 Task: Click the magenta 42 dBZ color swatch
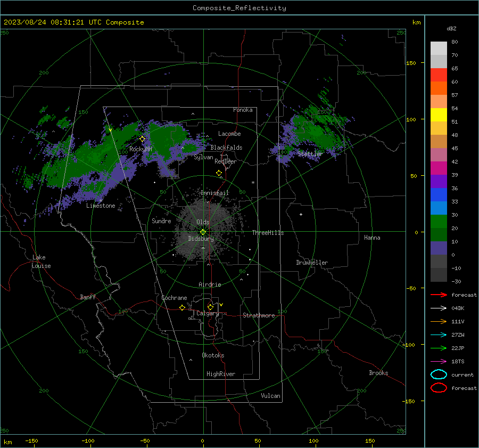tap(439, 168)
